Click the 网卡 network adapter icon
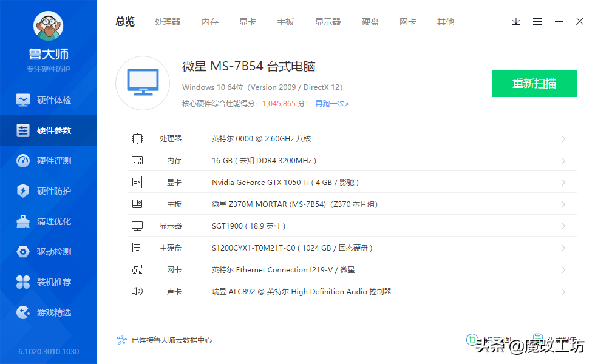 [137, 269]
